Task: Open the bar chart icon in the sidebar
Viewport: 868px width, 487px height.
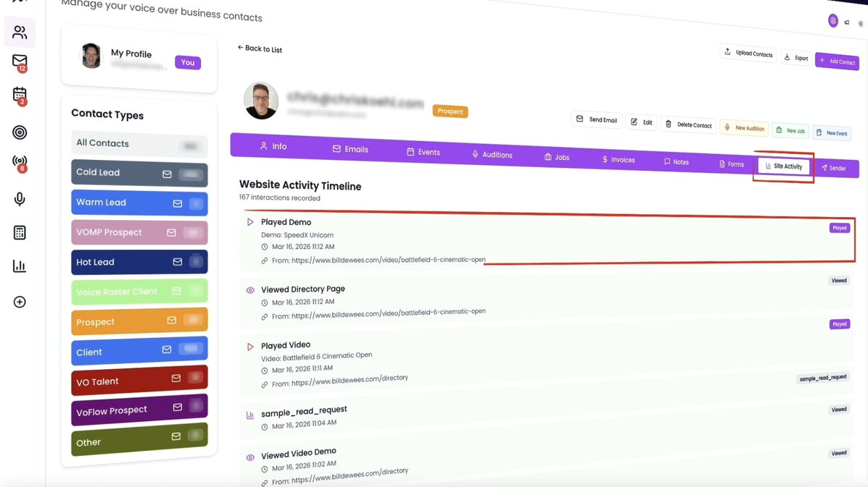Action: 20,266
